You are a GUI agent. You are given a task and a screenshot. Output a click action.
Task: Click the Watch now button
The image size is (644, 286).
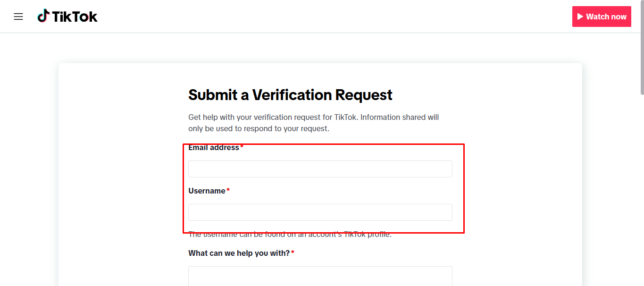(602, 16)
